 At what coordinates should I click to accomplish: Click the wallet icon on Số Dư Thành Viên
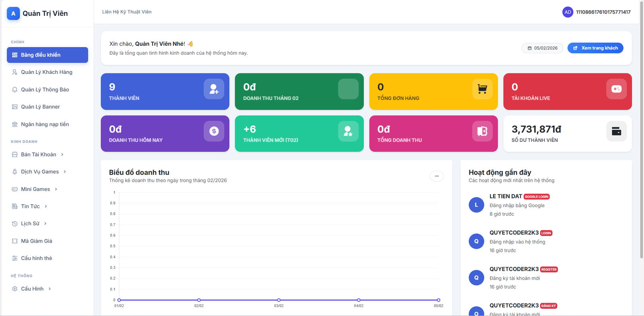(x=616, y=131)
